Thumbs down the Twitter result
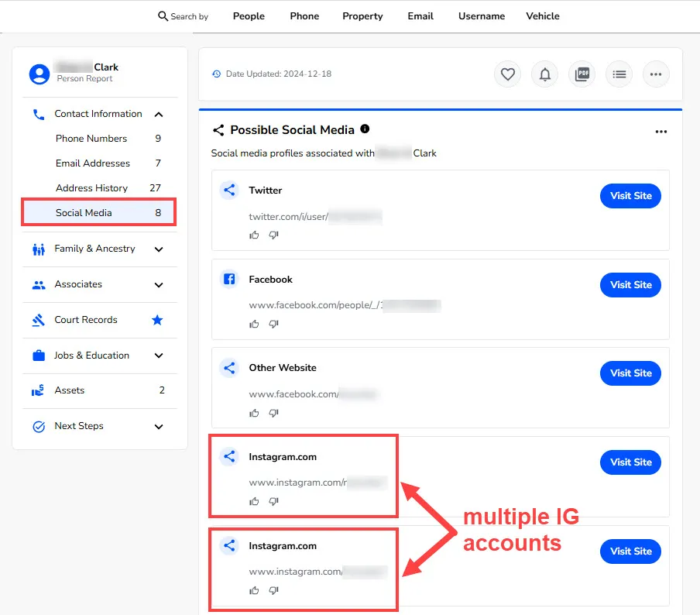Viewport: 700px width, 615px height. [x=273, y=235]
